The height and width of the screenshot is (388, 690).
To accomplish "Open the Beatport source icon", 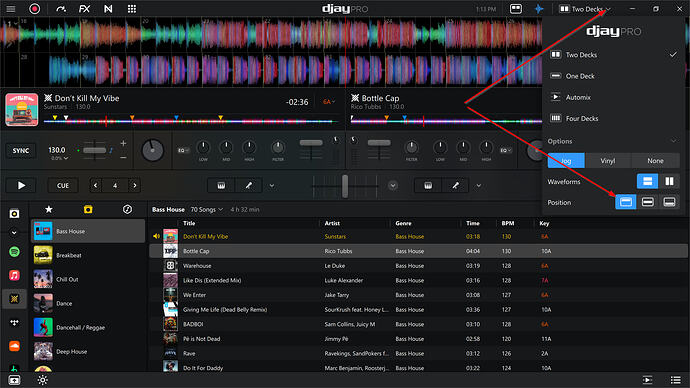I will click(14, 299).
